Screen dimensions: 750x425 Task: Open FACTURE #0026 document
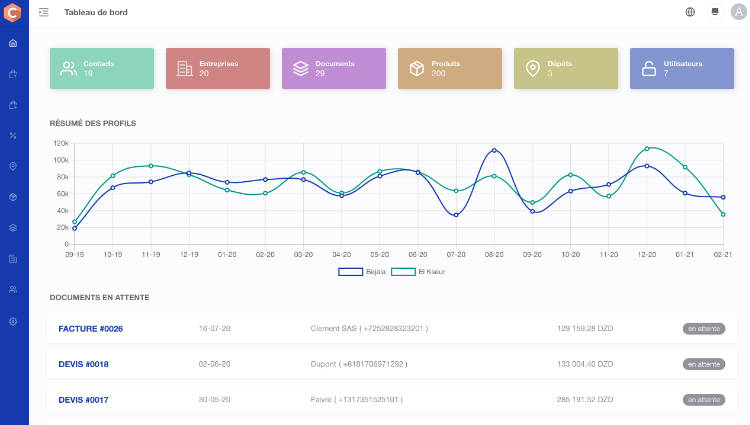[x=90, y=328]
